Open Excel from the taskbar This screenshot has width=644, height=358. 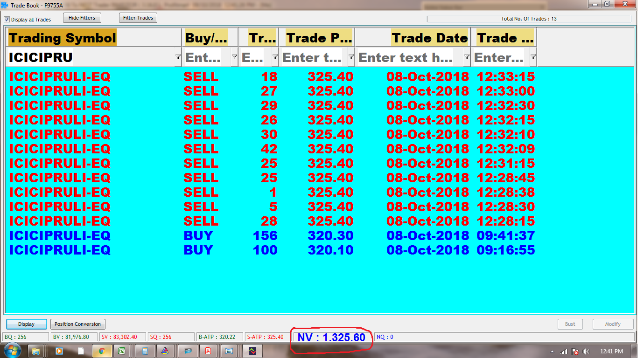pyautogui.click(x=121, y=351)
